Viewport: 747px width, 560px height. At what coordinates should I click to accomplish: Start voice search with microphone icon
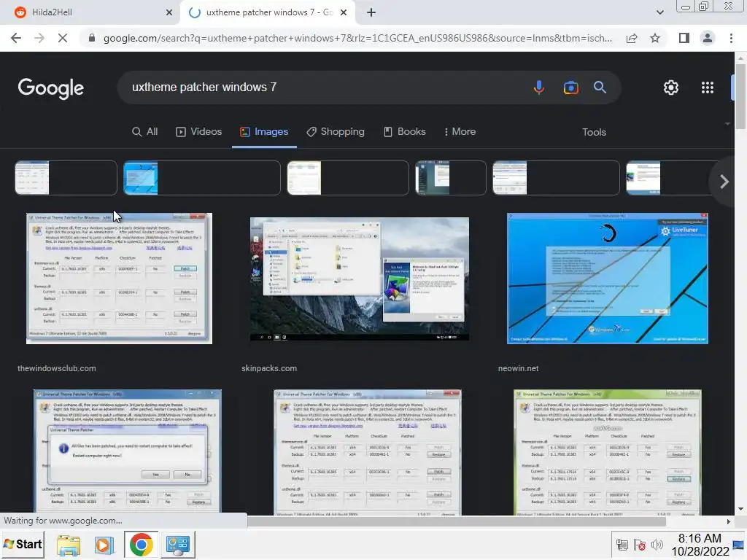(539, 87)
